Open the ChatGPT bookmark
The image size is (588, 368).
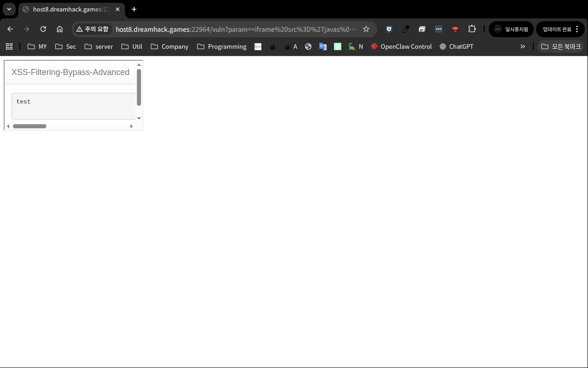456,46
